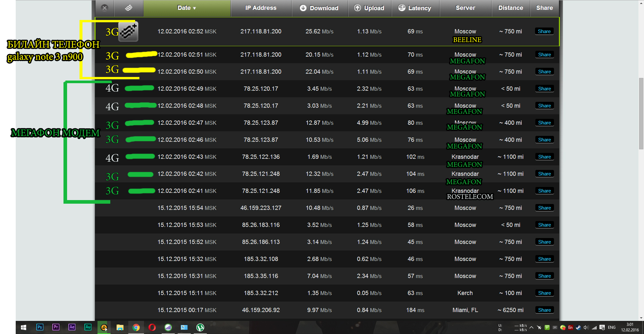
Task: Select the date 12.02.2016 02:50 MSK
Action: pos(187,72)
